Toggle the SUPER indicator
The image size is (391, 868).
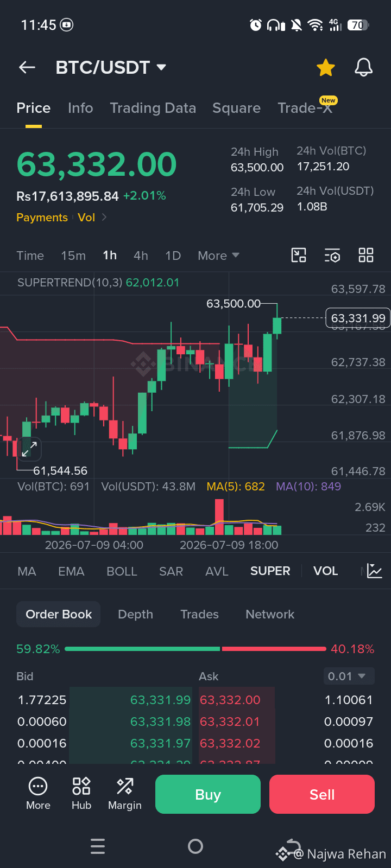pyautogui.click(x=270, y=571)
